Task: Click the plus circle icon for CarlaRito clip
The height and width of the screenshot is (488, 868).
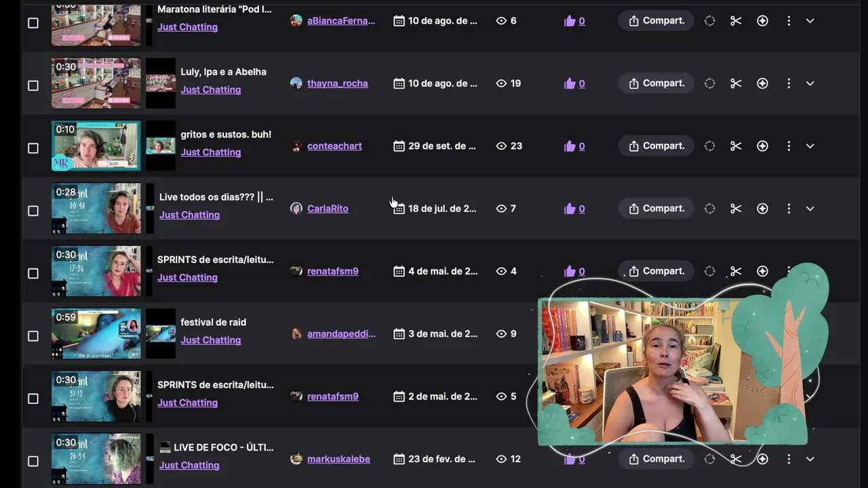Action: pyautogui.click(x=762, y=209)
